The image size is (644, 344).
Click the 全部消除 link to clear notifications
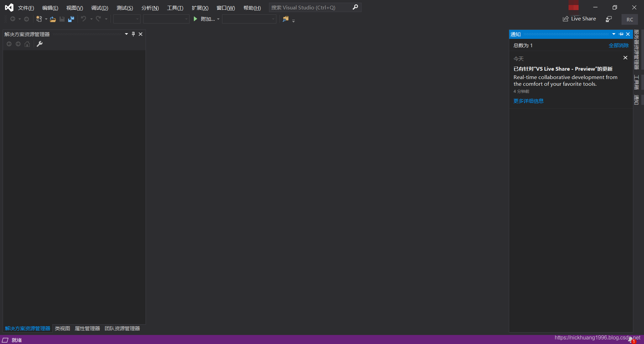point(619,45)
